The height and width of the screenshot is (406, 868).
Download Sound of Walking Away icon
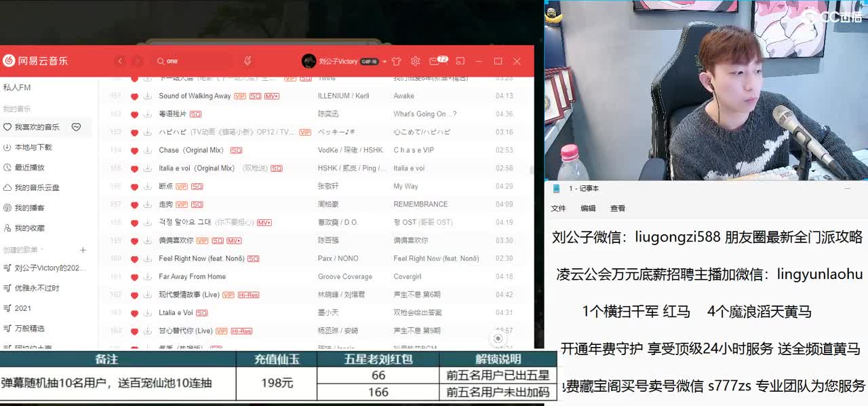147,96
